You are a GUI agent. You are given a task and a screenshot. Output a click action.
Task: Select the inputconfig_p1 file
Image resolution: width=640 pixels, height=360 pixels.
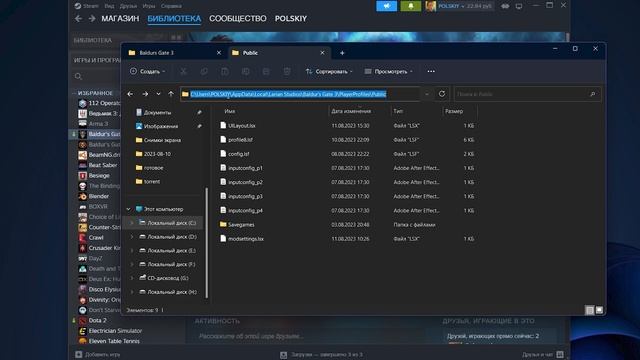245,168
